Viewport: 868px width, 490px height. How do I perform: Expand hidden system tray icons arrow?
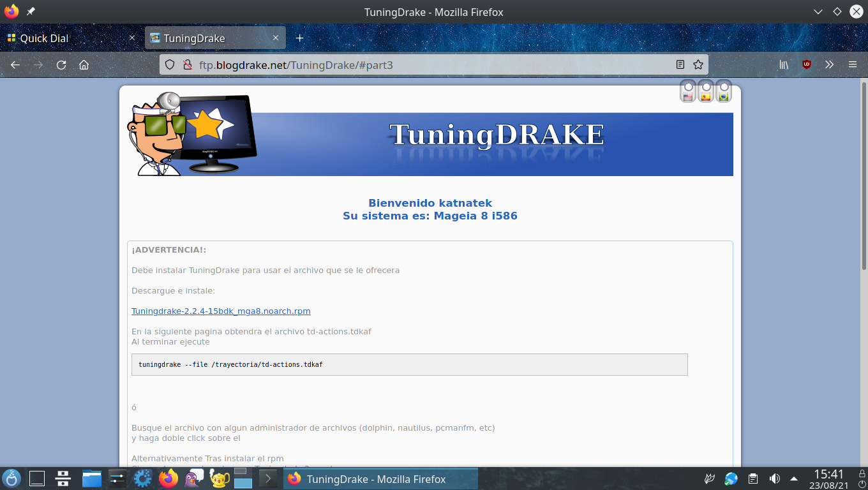click(x=794, y=479)
